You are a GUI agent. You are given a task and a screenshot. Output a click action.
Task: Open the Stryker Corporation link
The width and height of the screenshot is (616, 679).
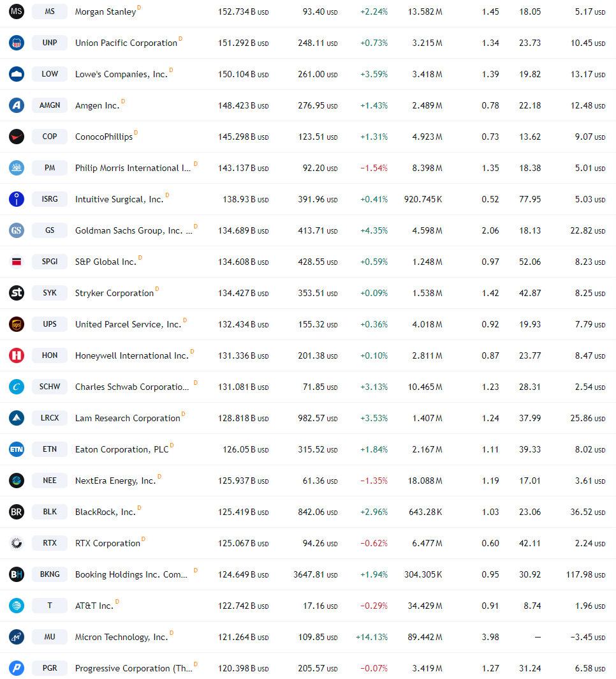114,293
